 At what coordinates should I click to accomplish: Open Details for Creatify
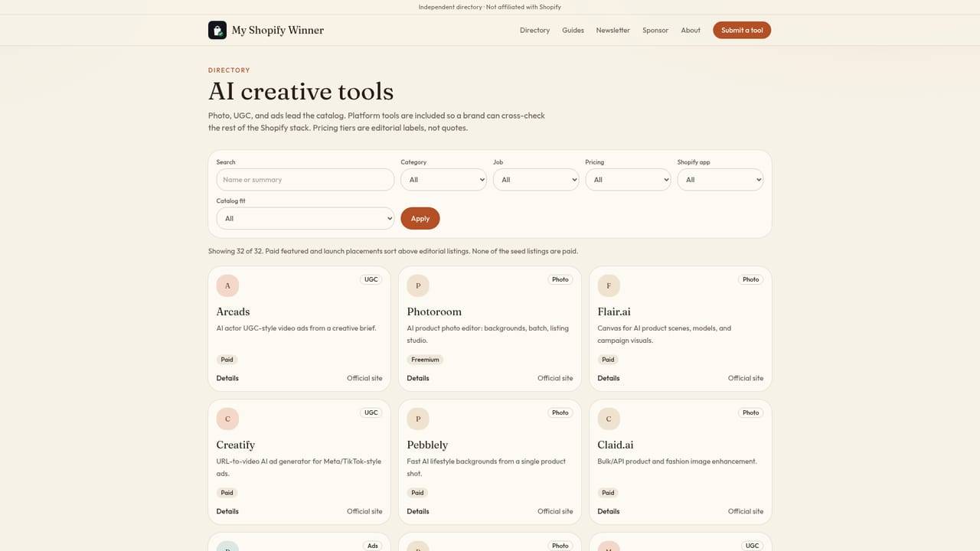[227, 511]
